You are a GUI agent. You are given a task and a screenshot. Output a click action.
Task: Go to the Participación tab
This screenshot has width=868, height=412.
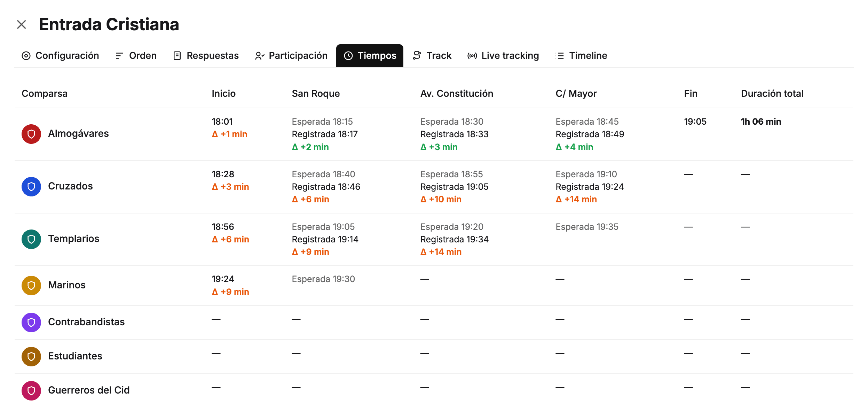pyautogui.click(x=291, y=56)
